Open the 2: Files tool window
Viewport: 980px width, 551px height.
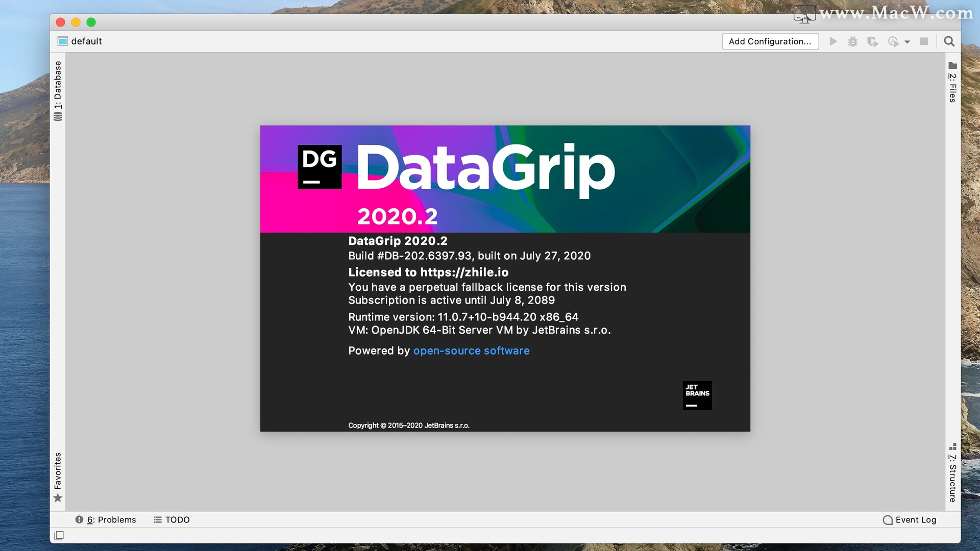coord(952,88)
